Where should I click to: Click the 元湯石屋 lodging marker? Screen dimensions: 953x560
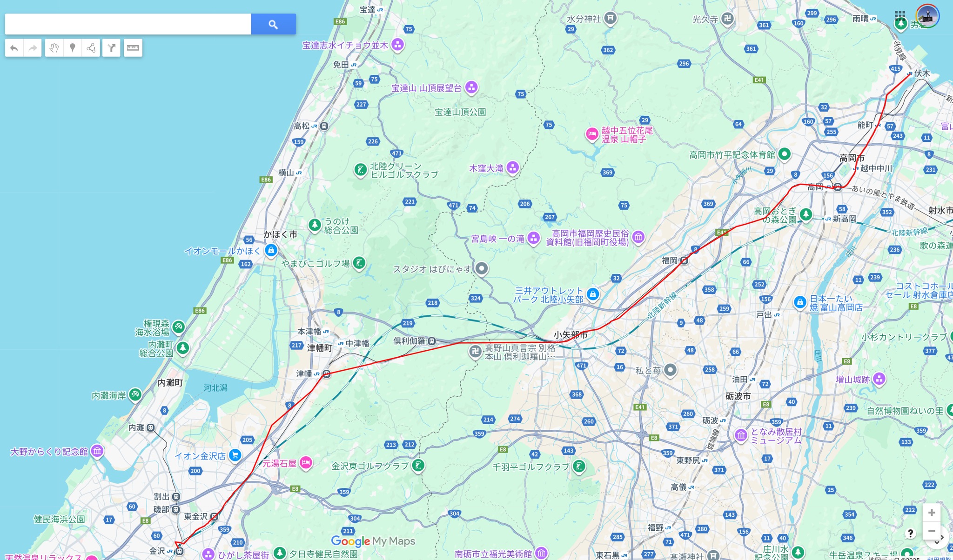pyautogui.click(x=306, y=462)
